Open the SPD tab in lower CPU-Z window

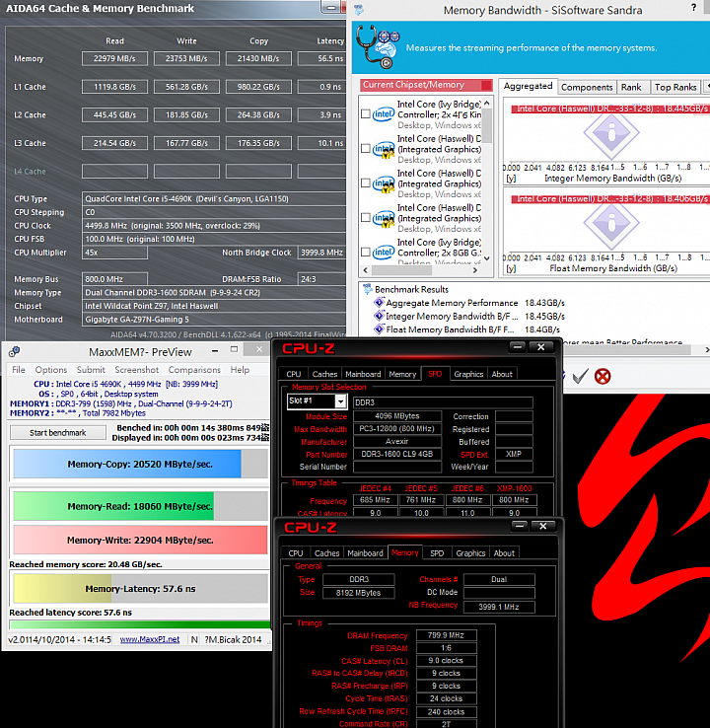point(437,553)
